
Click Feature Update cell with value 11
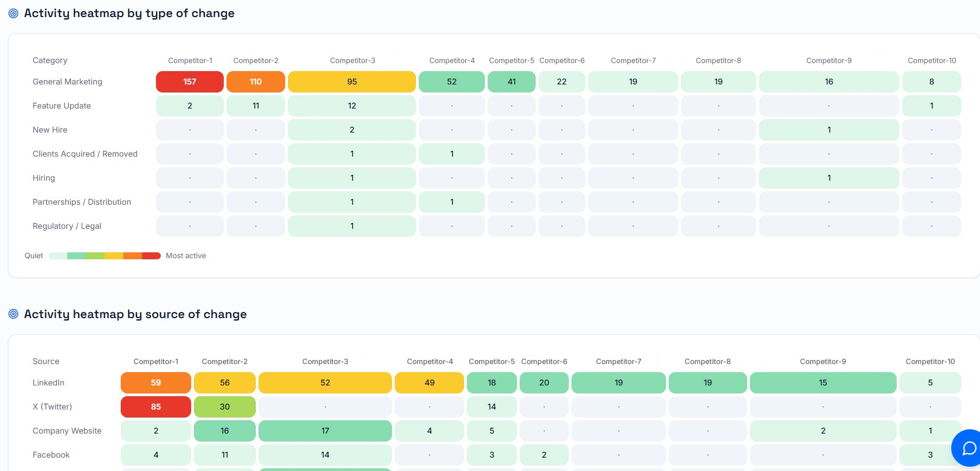coord(256,106)
